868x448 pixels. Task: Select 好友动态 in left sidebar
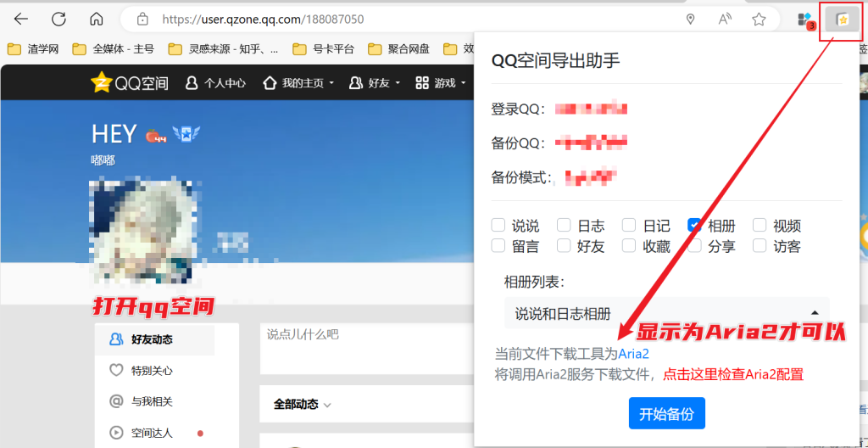(154, 339)
